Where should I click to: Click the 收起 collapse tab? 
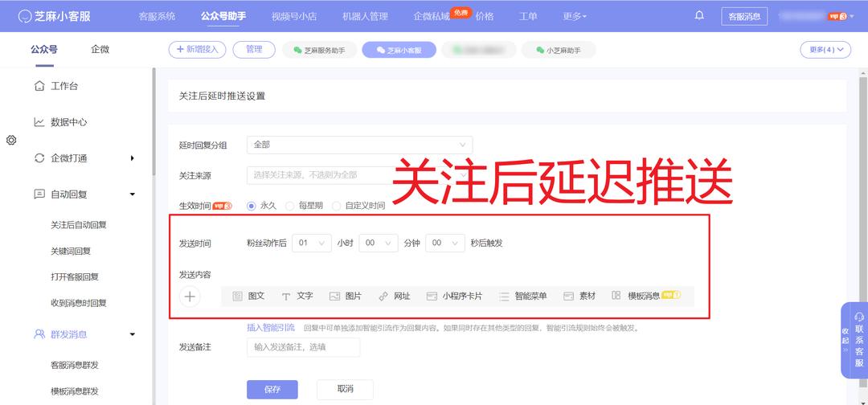point(845,340)
